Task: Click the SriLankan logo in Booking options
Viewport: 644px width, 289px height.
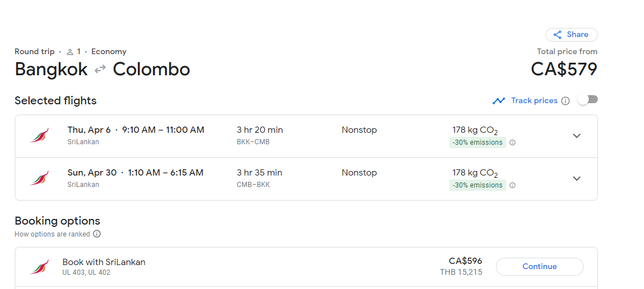Action: click(x=39, y=267)
